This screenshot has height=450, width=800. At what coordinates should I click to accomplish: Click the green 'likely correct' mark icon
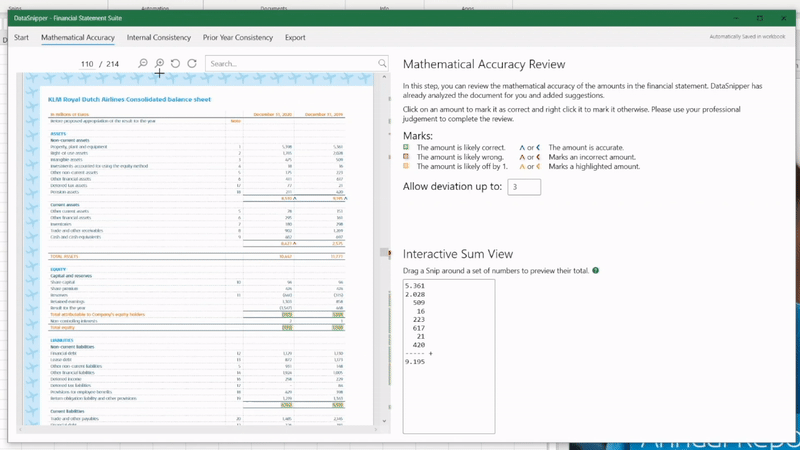coord(406,147)
